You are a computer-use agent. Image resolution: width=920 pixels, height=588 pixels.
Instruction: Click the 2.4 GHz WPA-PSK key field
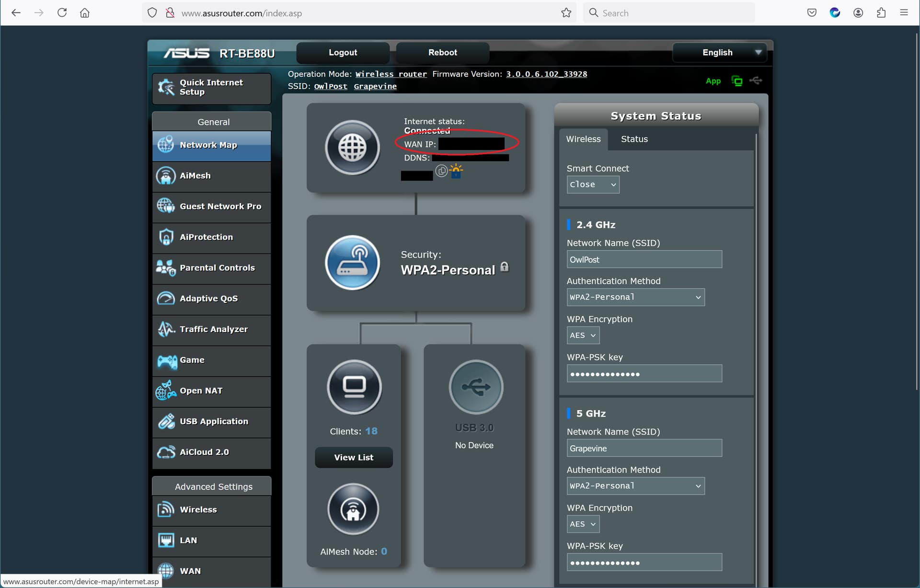point(644,373)
